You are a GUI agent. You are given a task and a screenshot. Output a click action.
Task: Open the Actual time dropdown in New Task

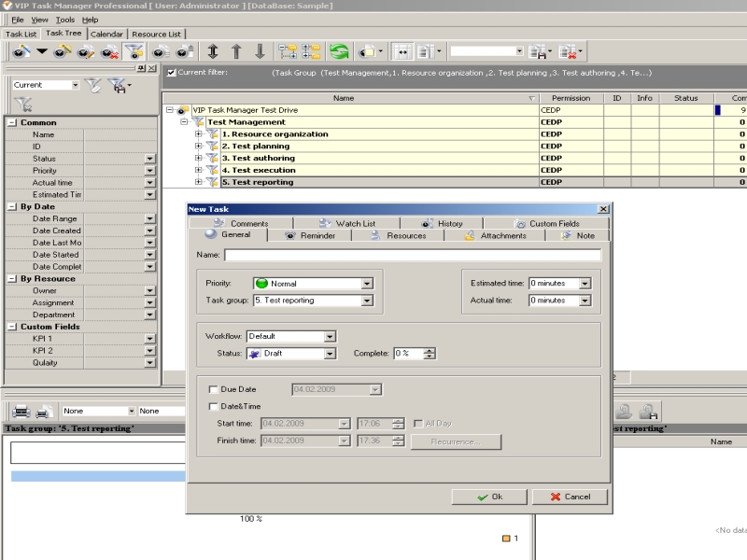tap(585, 301)
